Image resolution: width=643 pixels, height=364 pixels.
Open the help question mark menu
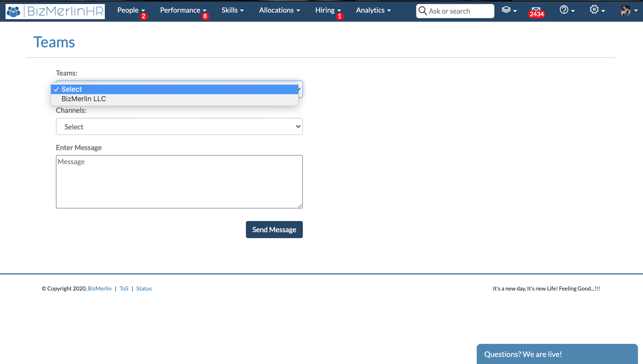point(567,10)
